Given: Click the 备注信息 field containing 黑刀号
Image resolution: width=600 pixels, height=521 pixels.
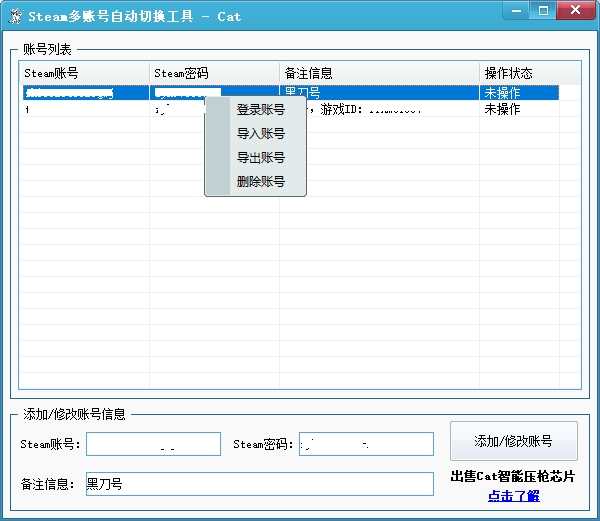Looking at the screenshot, I should (260, 484).
